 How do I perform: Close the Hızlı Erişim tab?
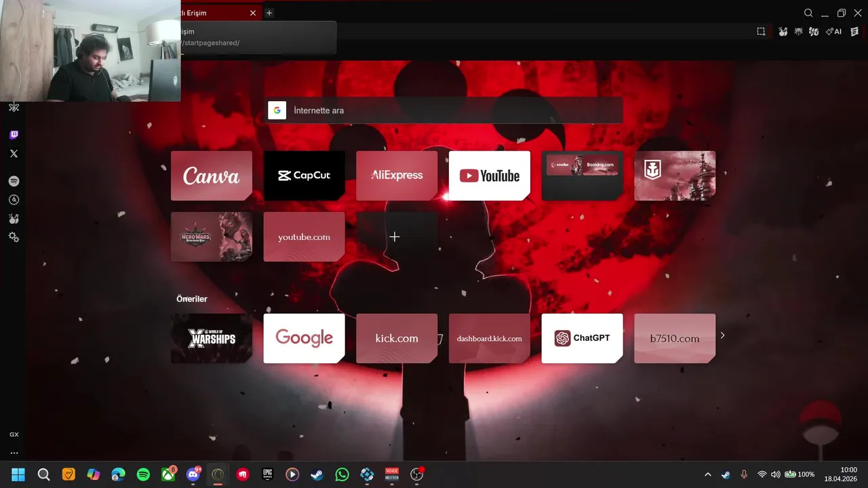pyautogui.click(x=253, y=13)
